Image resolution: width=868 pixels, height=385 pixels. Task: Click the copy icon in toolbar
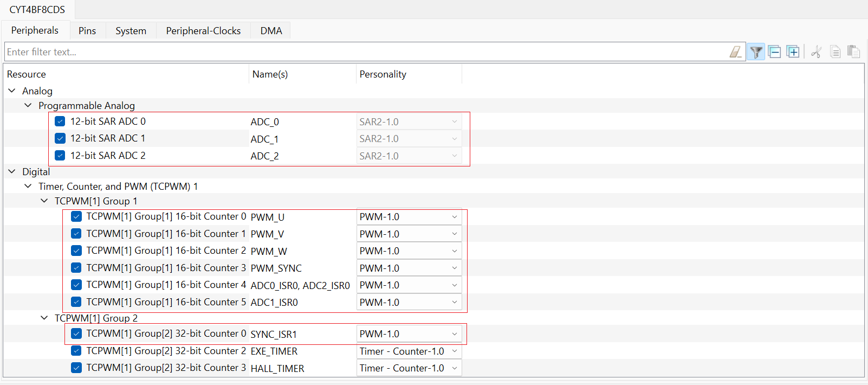pyautogui.click(x=835, y=52)
